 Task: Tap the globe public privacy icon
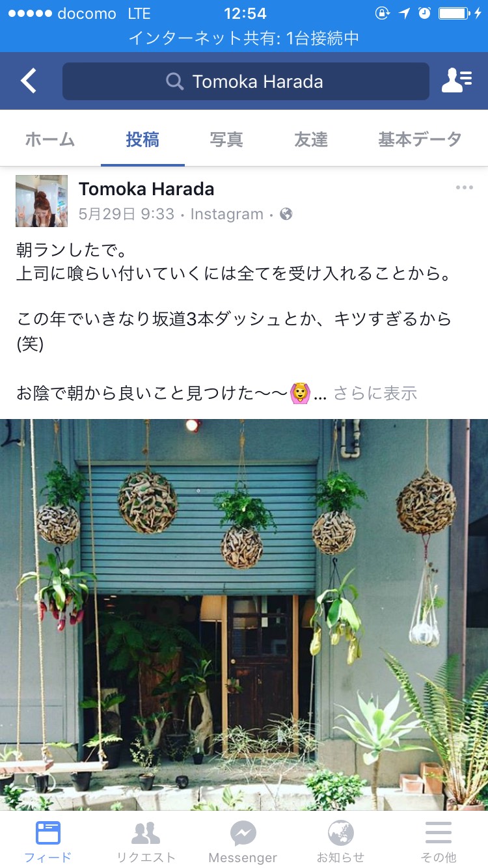coord(286,214)
